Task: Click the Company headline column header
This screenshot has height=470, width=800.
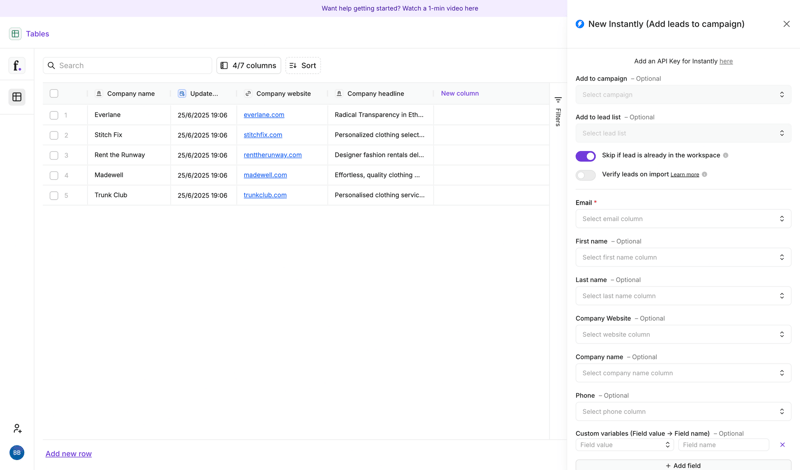Action: coord(380,93)
